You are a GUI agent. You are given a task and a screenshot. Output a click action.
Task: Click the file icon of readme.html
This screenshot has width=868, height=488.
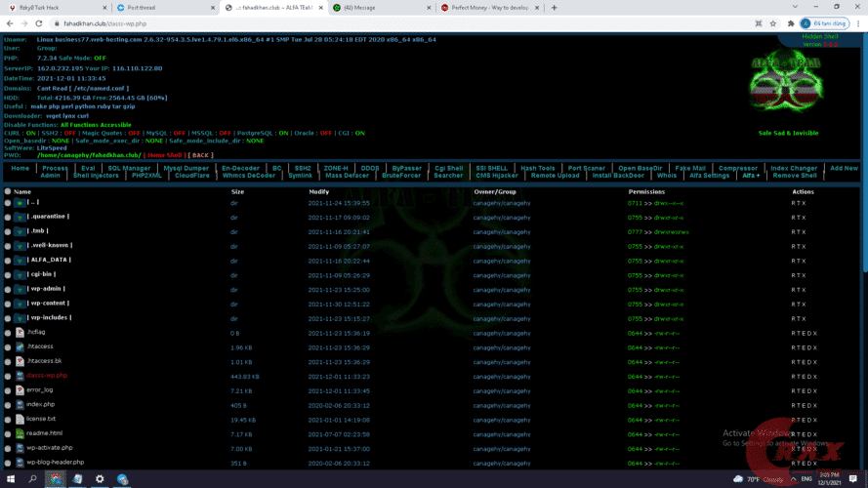20,433
